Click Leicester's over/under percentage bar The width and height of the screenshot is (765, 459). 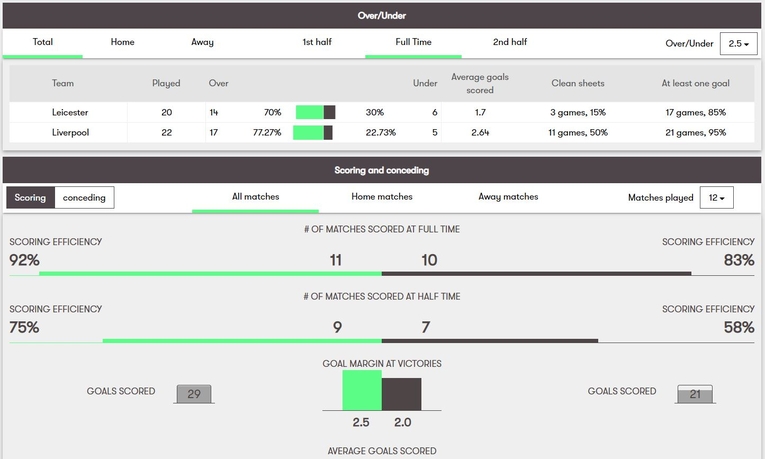(315, 113)
